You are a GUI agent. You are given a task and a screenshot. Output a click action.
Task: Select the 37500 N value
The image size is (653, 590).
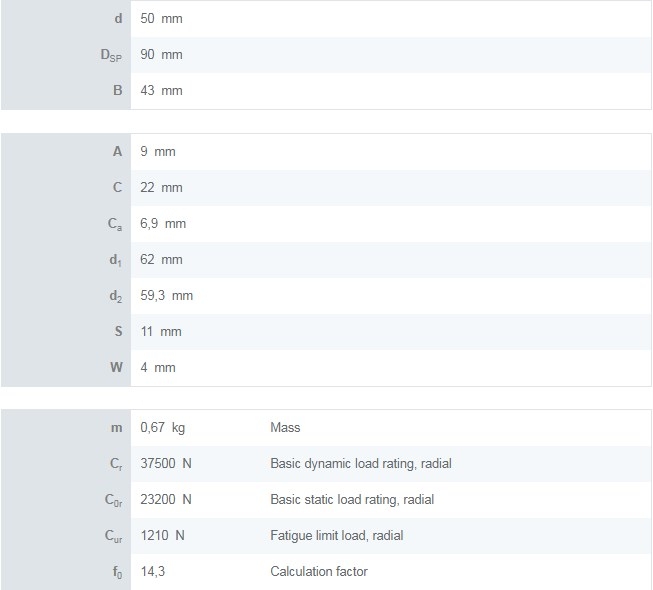(166, 464)
